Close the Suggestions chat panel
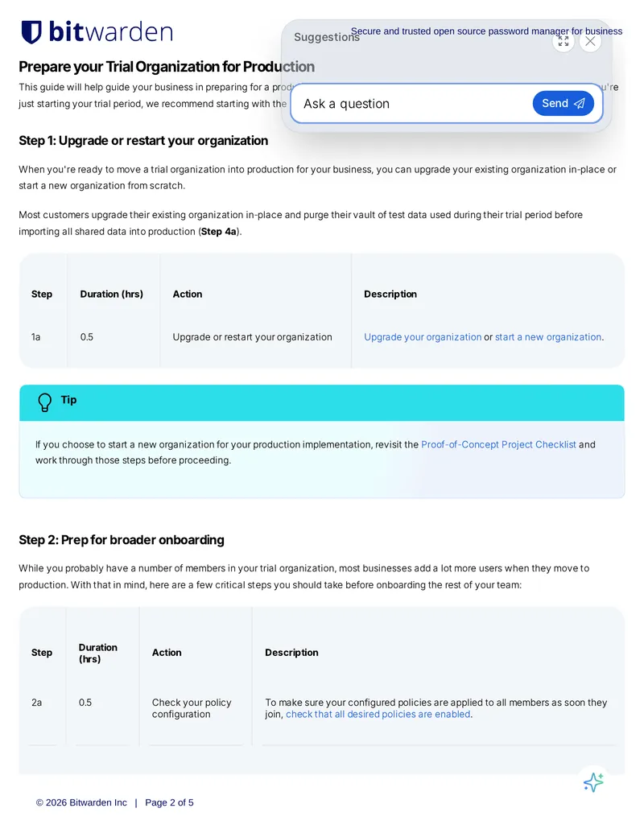 click(590, 41)
